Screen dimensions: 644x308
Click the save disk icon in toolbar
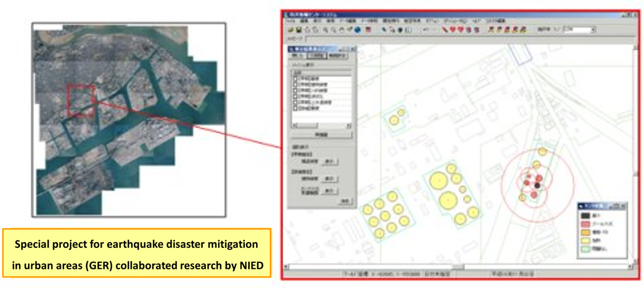pos(299,30)
